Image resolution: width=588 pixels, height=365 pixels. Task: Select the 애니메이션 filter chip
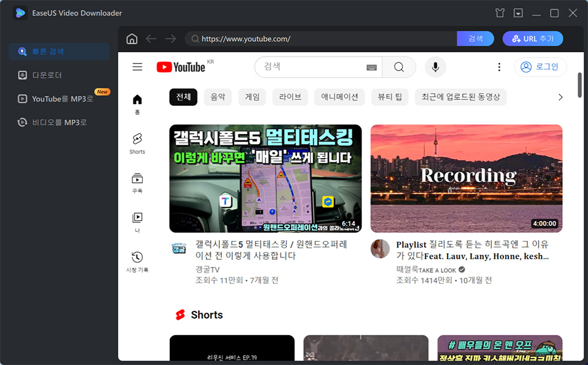339,97
